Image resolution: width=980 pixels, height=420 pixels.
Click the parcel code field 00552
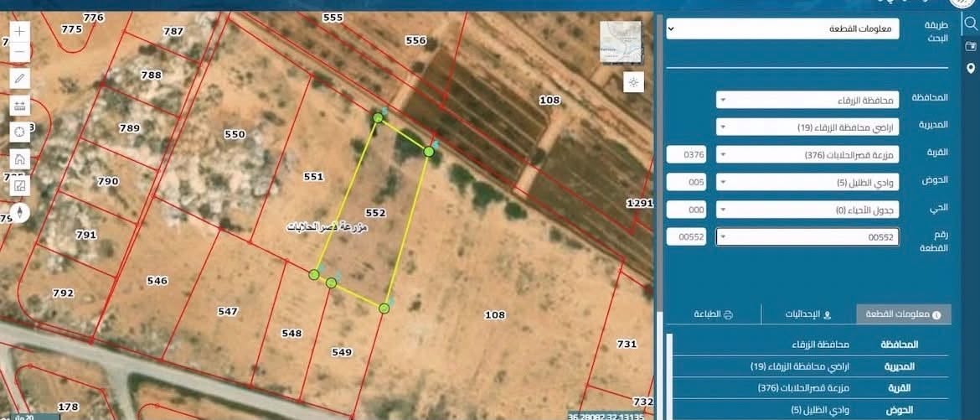686,237
